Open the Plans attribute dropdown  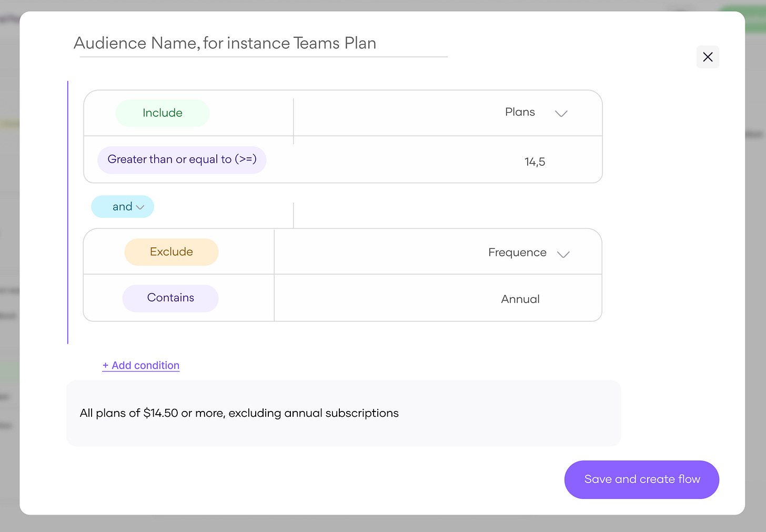[x=520, y=112]
